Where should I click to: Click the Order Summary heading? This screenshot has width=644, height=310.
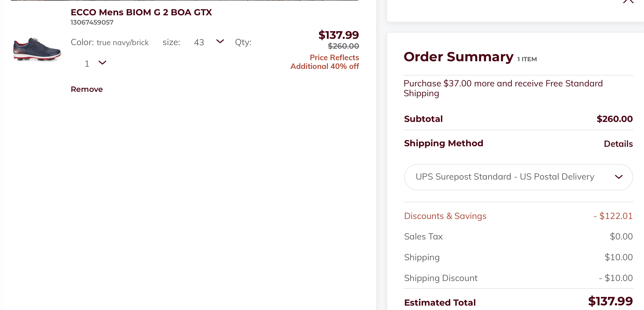pyautogui.click(x=458, y=57)
